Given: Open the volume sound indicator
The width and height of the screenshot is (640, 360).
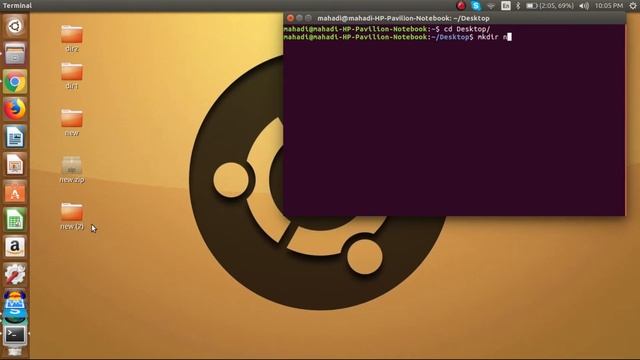Looking at the screenshot, I should (x=584, y=6).
